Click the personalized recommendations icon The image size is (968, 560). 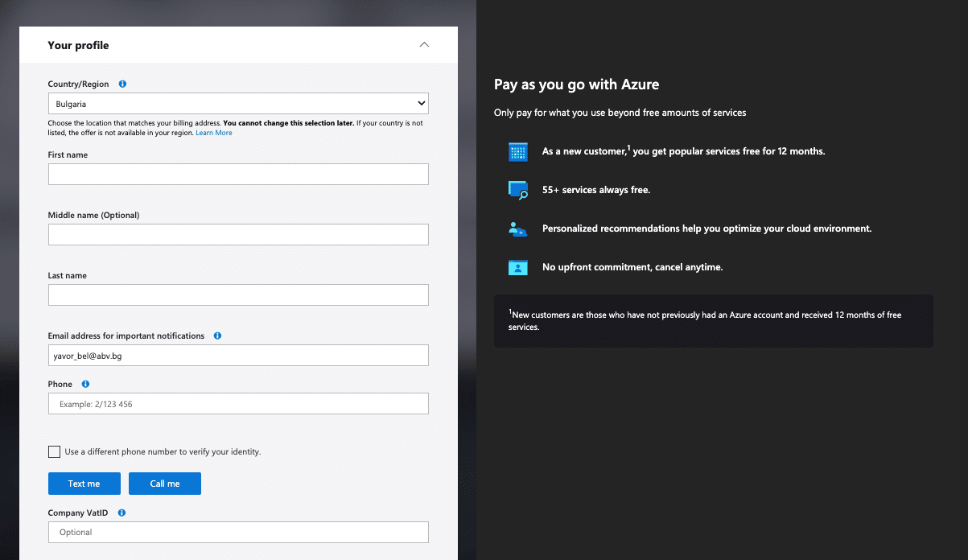518,229
